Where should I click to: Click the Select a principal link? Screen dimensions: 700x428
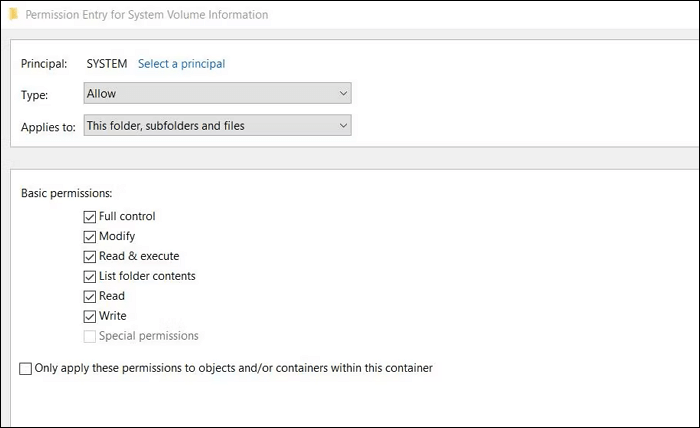(181, 64)
